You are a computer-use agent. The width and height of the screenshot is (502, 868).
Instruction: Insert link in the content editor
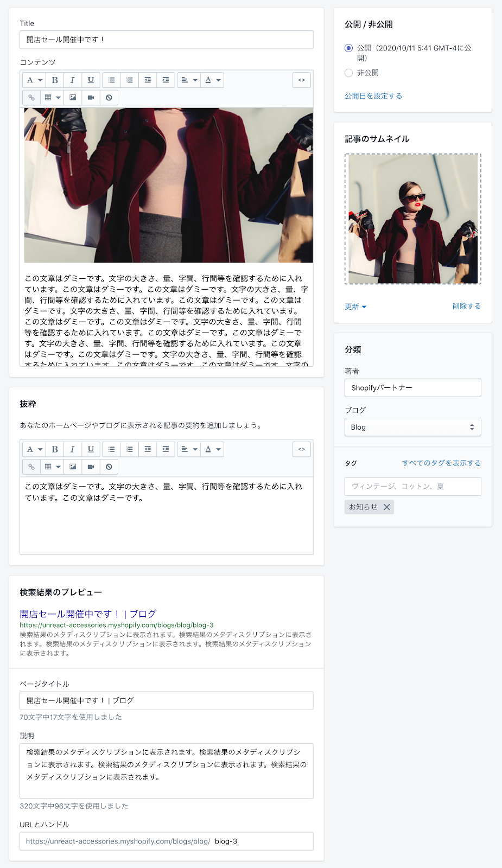click(x=31, y=98)
